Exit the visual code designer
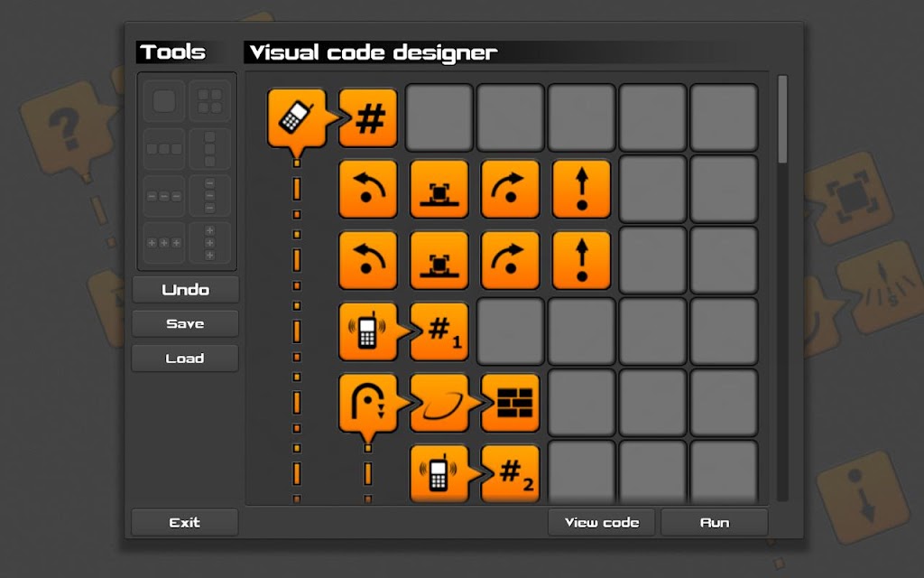 (185, 523)
